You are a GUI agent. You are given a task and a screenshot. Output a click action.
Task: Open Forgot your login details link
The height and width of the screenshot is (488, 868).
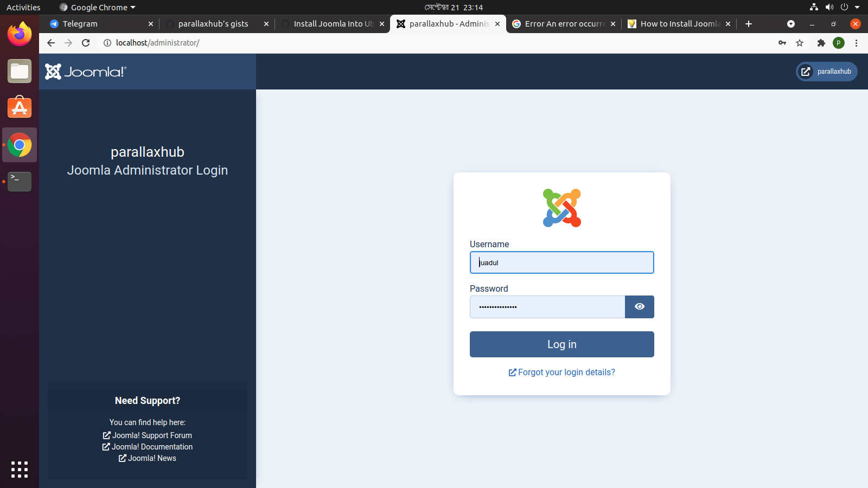pyautogui.click(x=561, y=372)
